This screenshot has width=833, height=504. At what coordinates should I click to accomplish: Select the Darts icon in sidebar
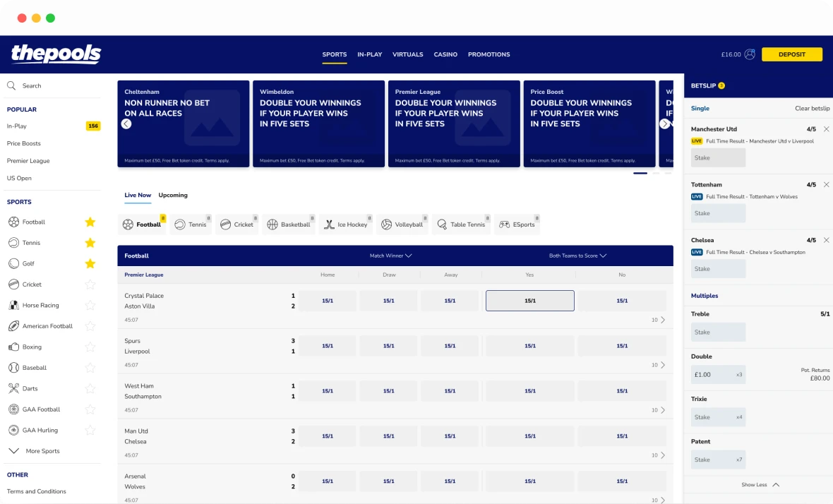[14, 388]
